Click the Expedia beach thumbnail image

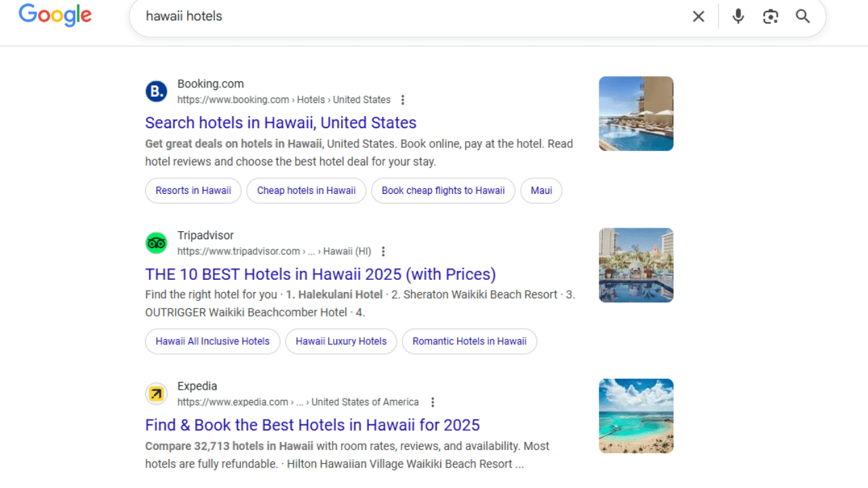(636, 415)
